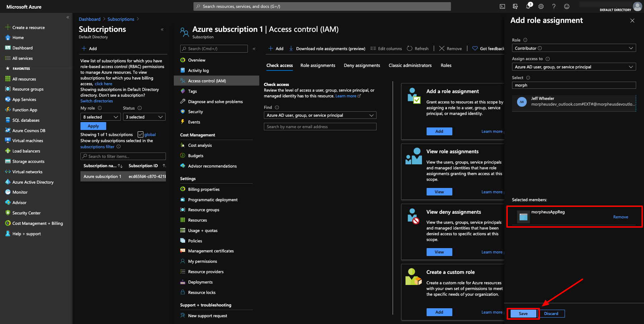Click the feedback smiley icon
Screen dimensions: 644x324
[567, 6]
